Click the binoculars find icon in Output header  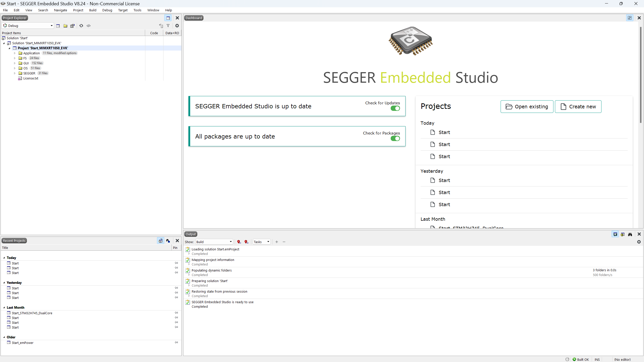click(630, 234)
